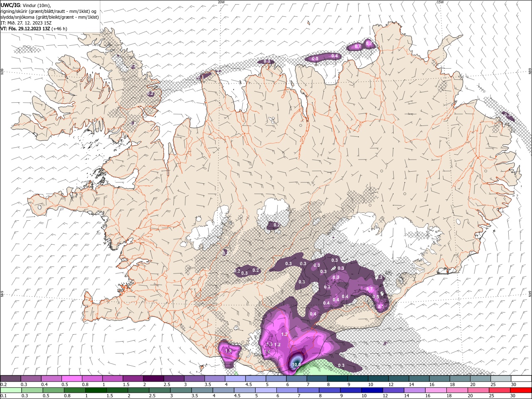Select the bright red lower swatch labeled 30

[x=521, y=390]
